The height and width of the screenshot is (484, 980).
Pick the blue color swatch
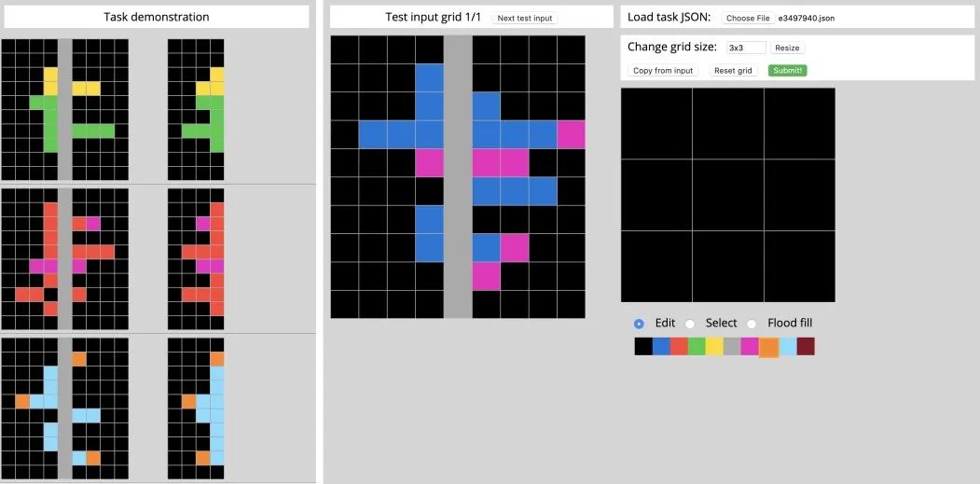click(x=661, y=346)
